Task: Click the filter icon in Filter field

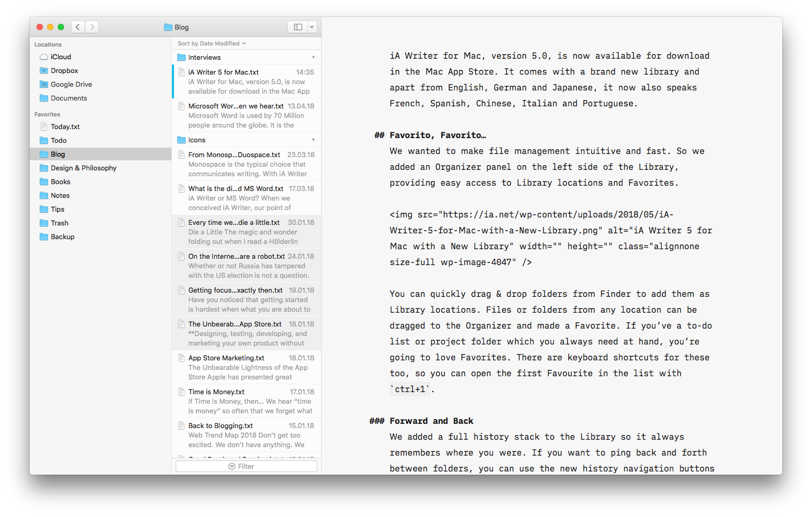Action: tap(232, 466)
